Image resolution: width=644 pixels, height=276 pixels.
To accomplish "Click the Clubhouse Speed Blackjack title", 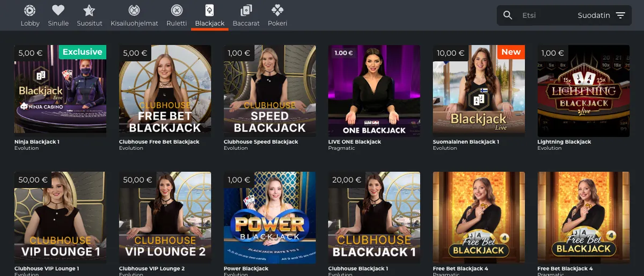I will pos(261,142).
